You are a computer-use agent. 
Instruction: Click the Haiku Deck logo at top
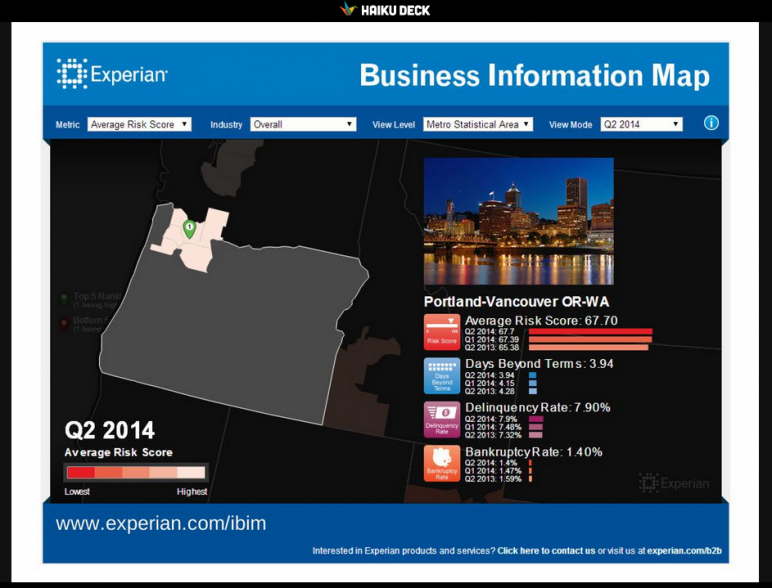click(x=385, y=9)
